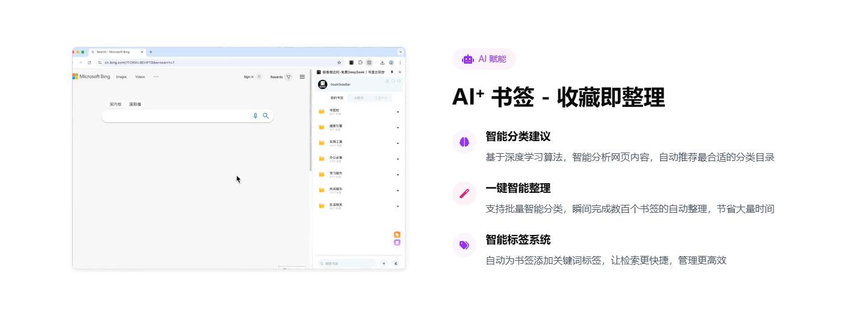Click the AI 赋能 badge
This screenshot has width=868, height=322.
pyautogui.click(x=484, y=59)
